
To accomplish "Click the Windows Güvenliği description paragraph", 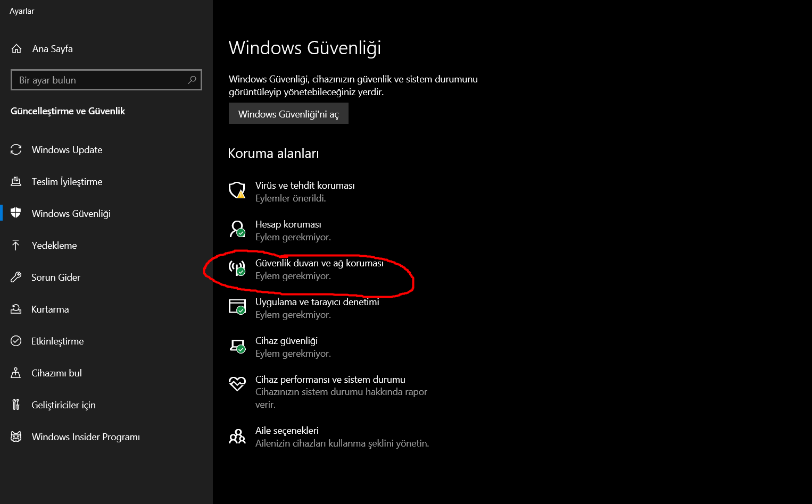I will 353,86.
